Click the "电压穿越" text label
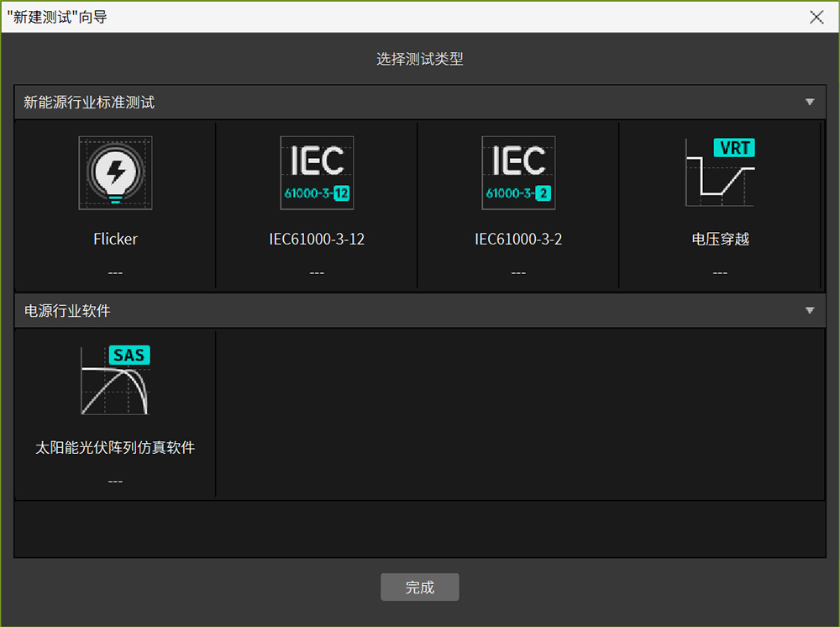 (x=720, y=240)
